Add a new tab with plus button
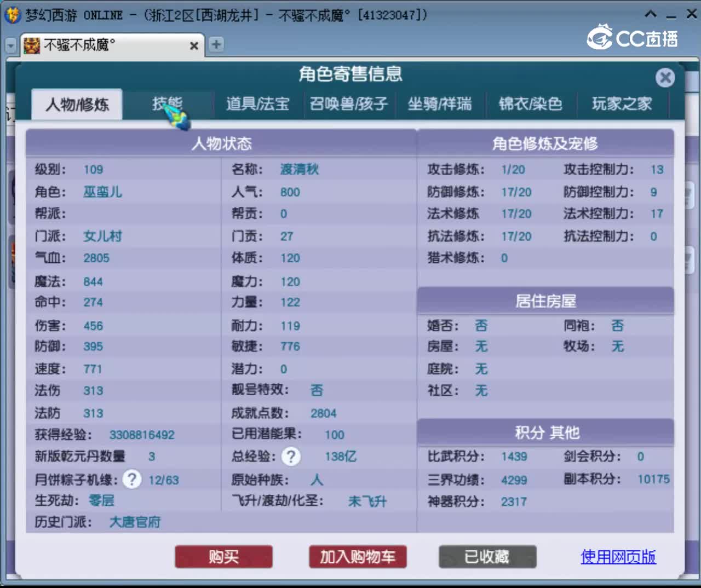701x588 pixels. click(216, 44)
